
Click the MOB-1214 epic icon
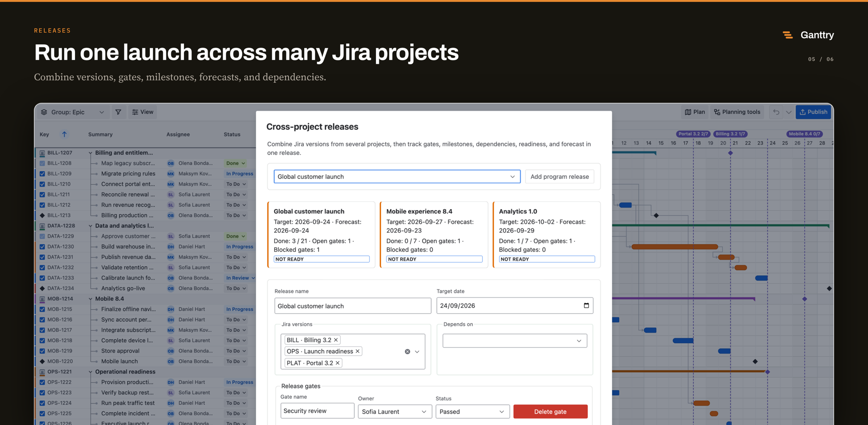coord(42,299)
